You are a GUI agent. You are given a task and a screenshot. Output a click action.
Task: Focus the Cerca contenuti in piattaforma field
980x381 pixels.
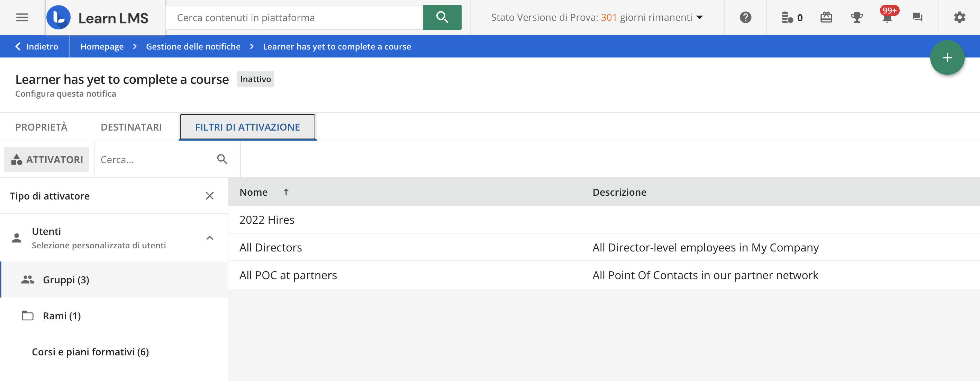pyautogui.click(x=294, y=18)
